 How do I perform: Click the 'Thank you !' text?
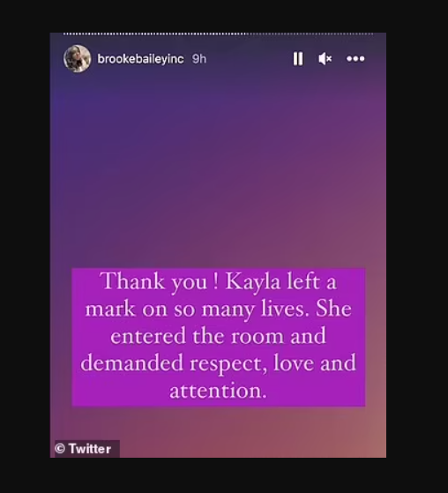coord(159,281)
